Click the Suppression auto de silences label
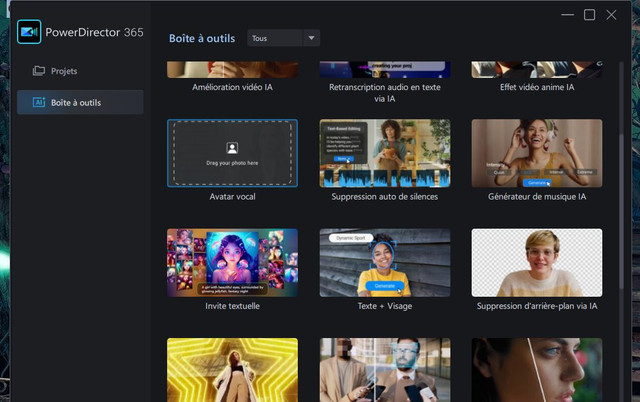 click(x=384, y=197)
